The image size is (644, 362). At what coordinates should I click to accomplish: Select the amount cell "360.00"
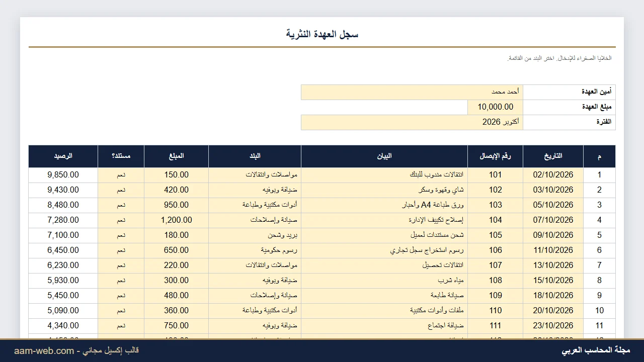click(x=177, y=311)
